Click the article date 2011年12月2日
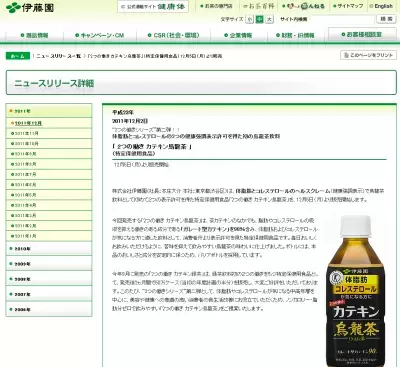The image size is (400, 367). (x=130, y=121)
